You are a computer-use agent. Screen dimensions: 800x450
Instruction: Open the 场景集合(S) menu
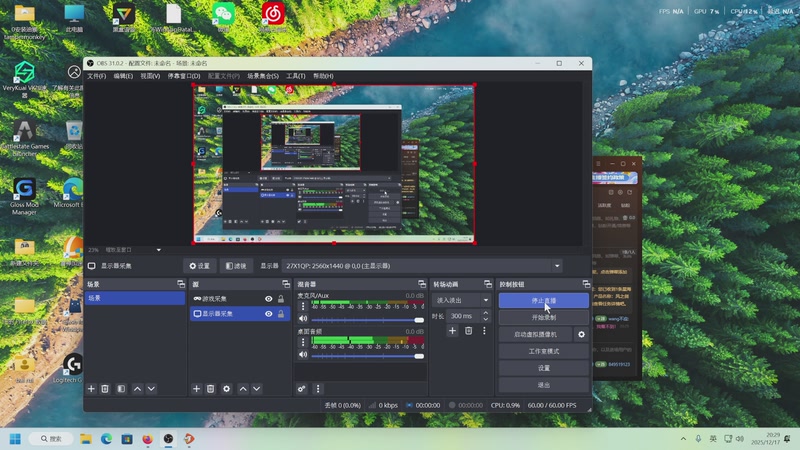(263, 76)
